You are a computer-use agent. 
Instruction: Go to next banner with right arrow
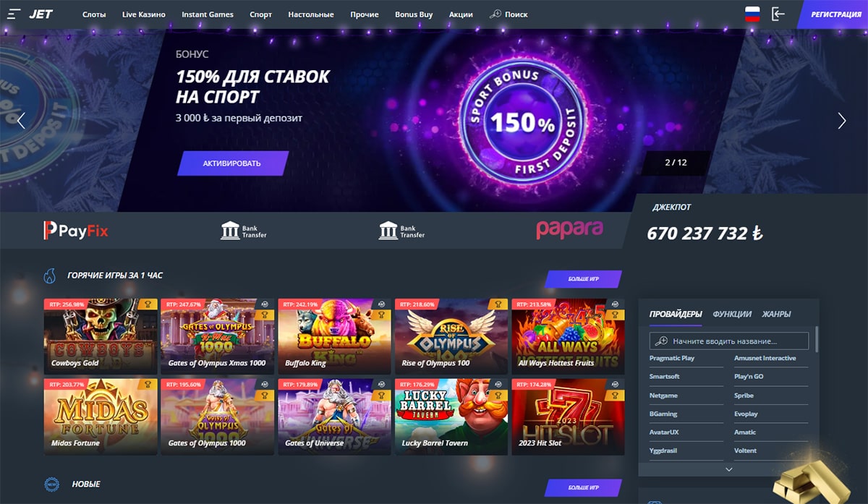click(841, 121)
